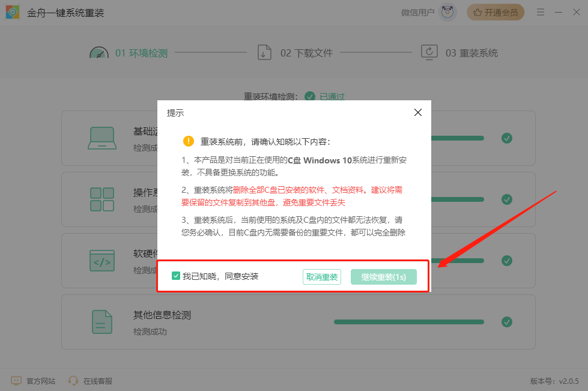Click the 官方网站 monitor icon
This screenshot has height=391, width=588.
point(16,381)
